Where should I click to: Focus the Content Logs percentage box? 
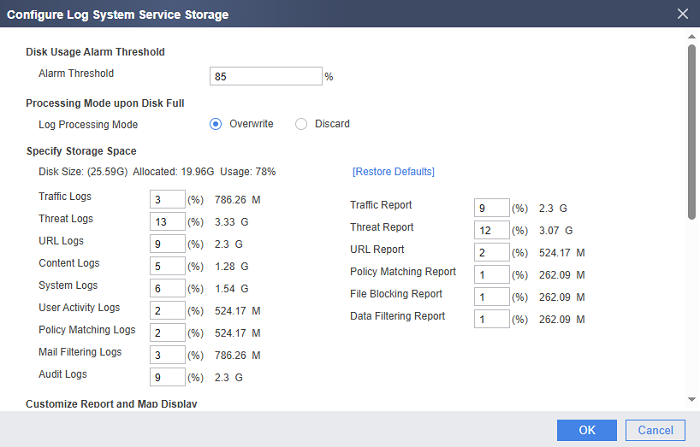[167, 266]
